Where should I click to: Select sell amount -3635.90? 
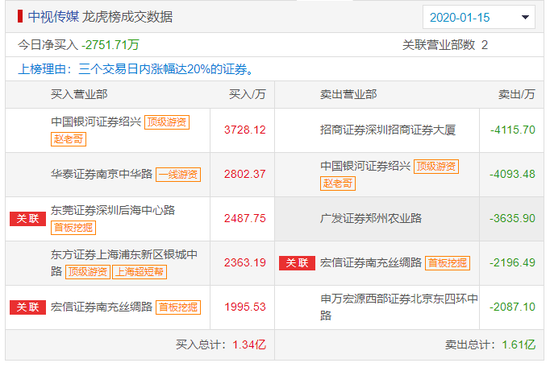click(x=512, y=218)
